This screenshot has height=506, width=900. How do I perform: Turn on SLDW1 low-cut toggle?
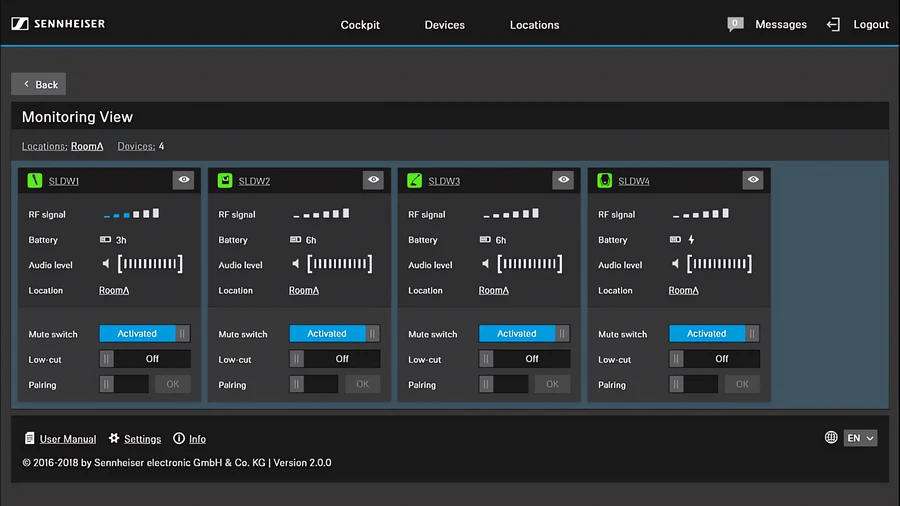(x=145, y=359)
